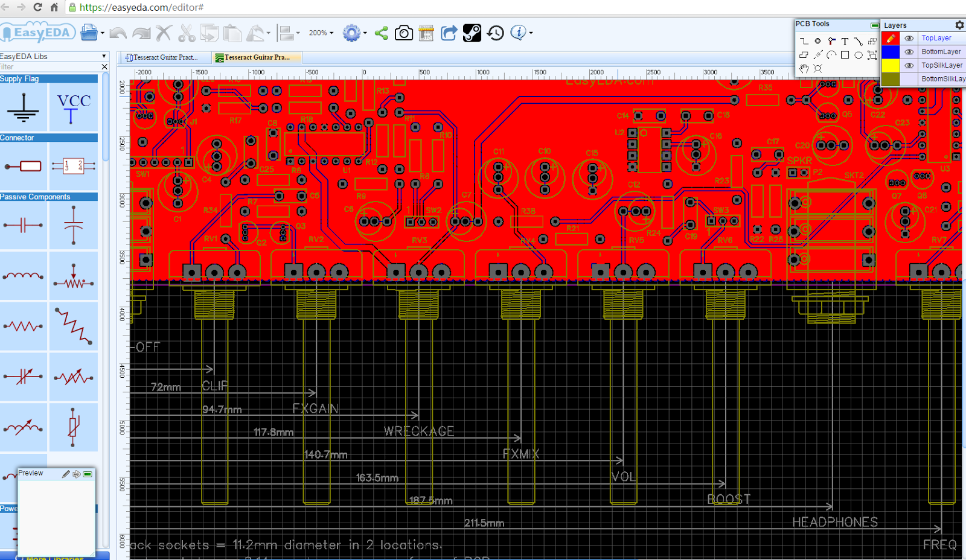
Task: Open the screenshot camera tool
Action: coord(404,33)
